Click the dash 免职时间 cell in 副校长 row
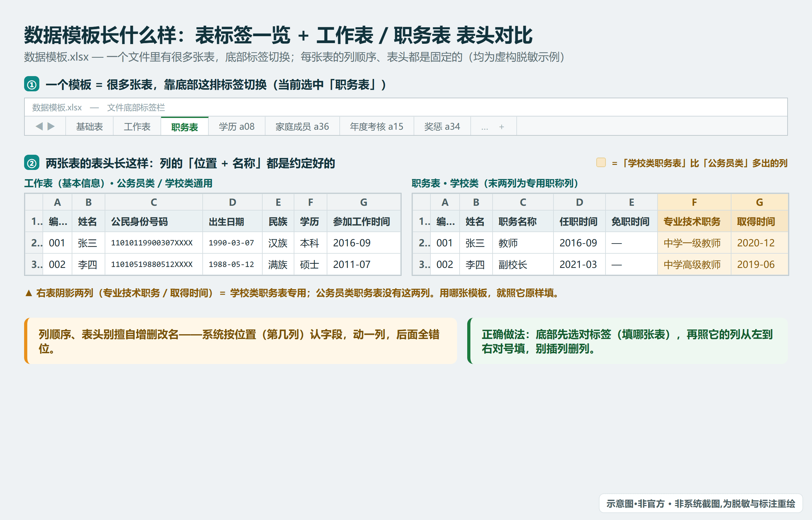 click(x=631, y=264)
